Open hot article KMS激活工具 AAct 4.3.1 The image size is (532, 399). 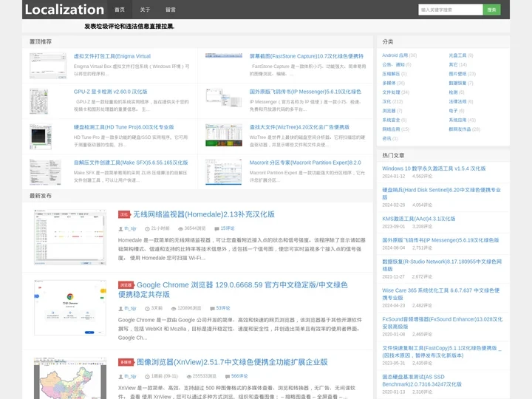[x=419, y=219]
